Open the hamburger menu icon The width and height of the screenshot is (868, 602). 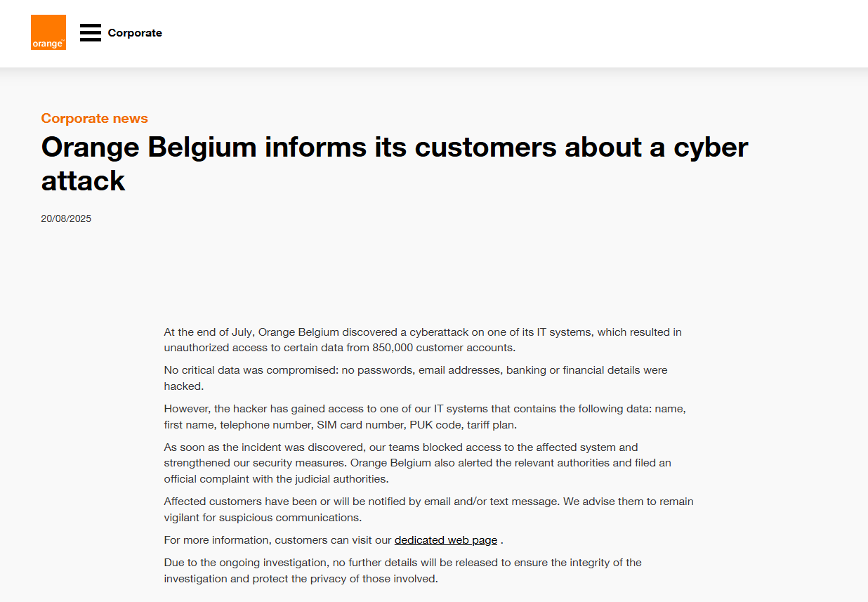pyautogui.click(x=91, y=33)
